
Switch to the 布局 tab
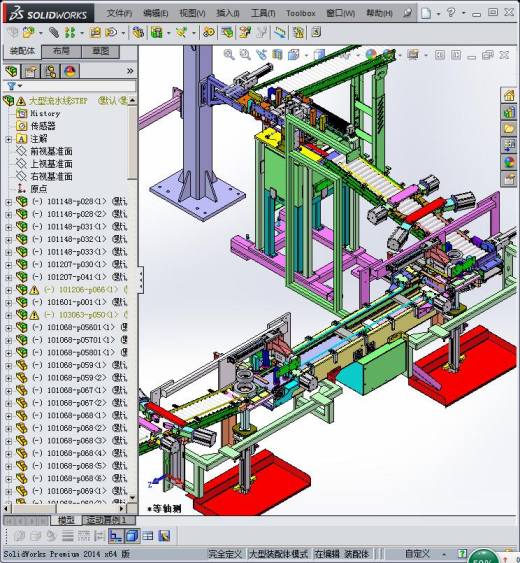pos(61,51)
